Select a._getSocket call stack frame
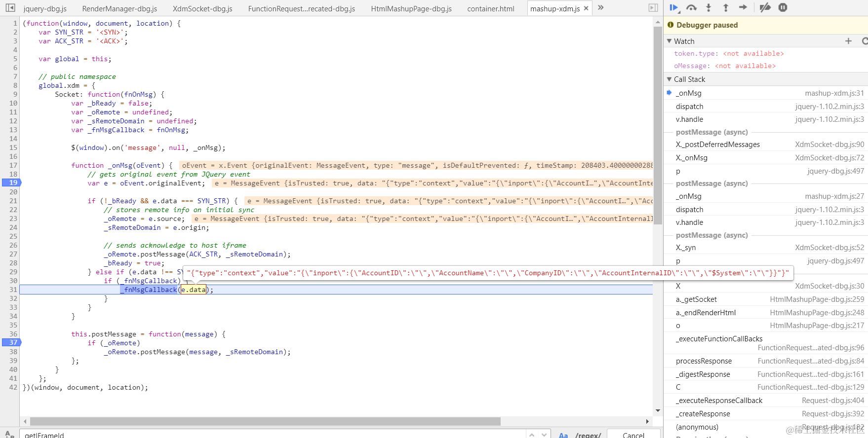868x438 pixels. 766,299
